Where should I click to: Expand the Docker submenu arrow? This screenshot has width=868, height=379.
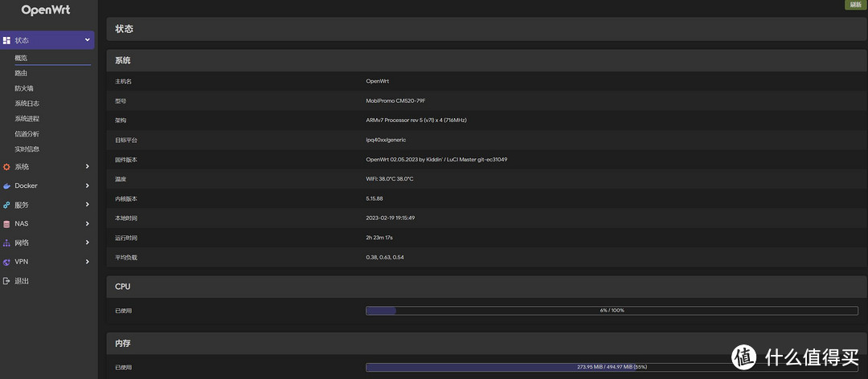(x=87, y=185)
